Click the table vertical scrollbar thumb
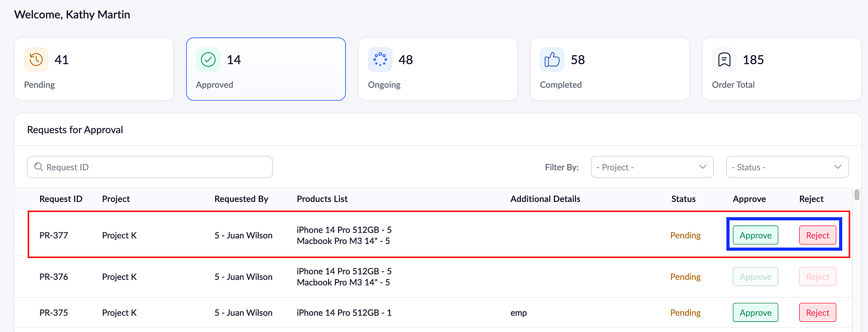 point(857,195)
